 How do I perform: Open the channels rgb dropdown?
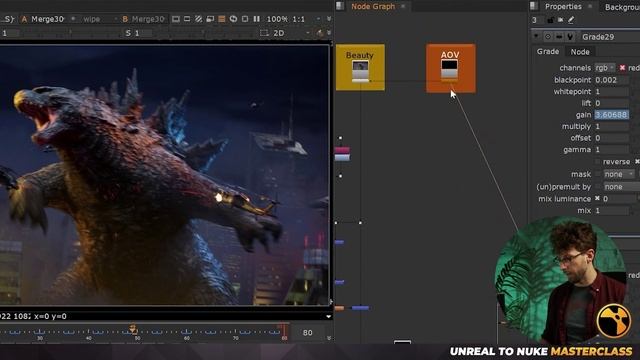tap(605, 68)
